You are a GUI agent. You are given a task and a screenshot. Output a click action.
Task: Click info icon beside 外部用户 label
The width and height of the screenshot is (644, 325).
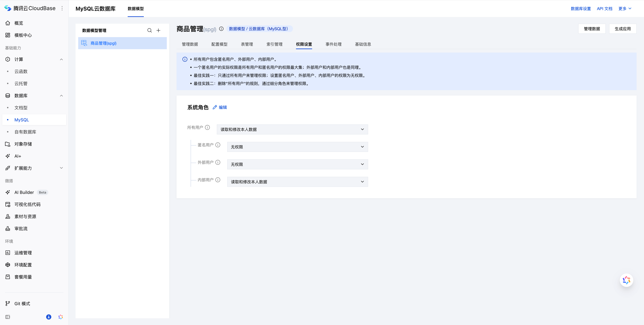[218, 162]
